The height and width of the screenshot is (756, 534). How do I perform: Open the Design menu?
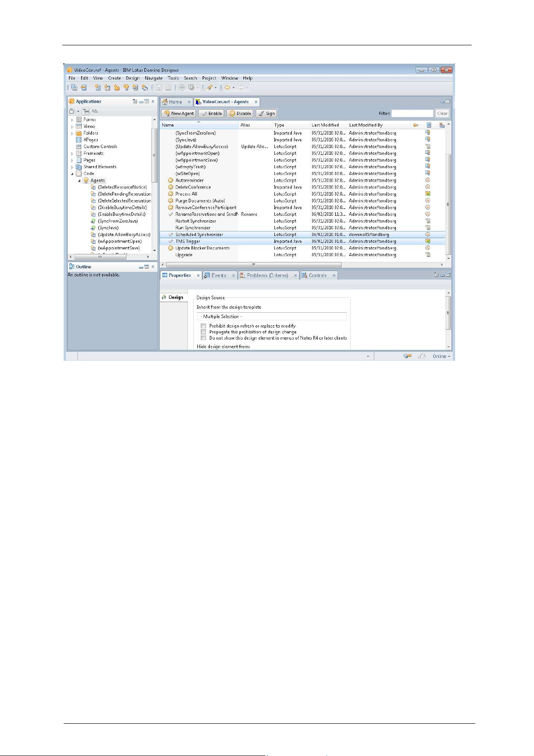click(133, 78)
